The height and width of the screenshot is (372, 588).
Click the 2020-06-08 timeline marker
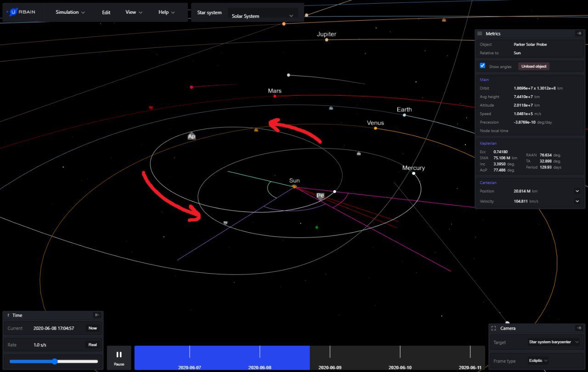click(260, 367)
